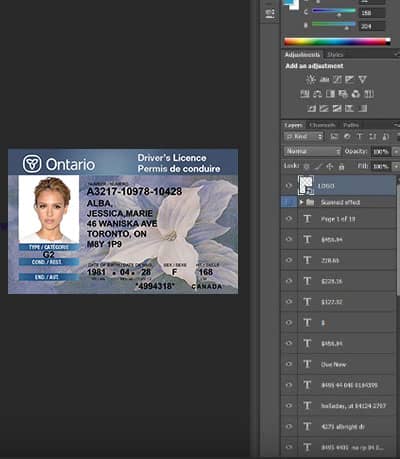Hide the Page 1 of text layer
Image resolution: width=400 pixels, height=459 pixels.
(289, 219)
